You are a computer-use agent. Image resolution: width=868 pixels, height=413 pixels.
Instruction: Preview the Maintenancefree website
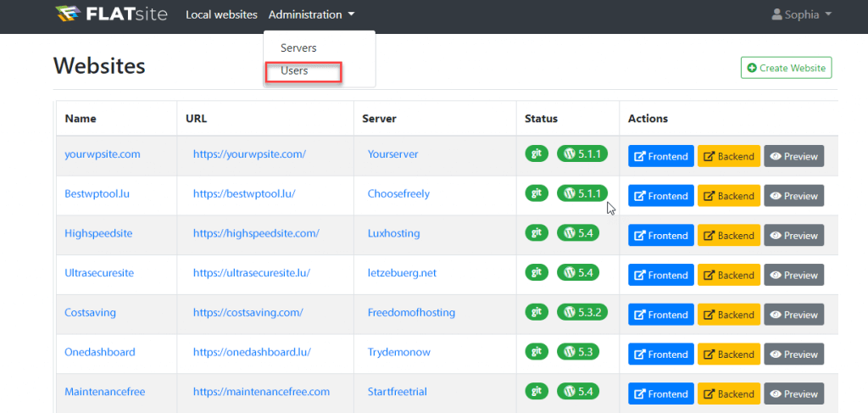click(x=793, y=393)
